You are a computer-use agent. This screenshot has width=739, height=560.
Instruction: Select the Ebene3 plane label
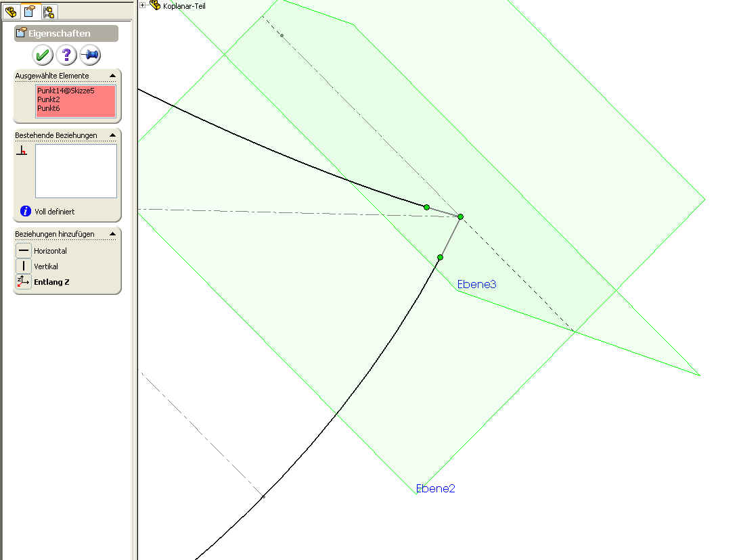pos(476,284)
